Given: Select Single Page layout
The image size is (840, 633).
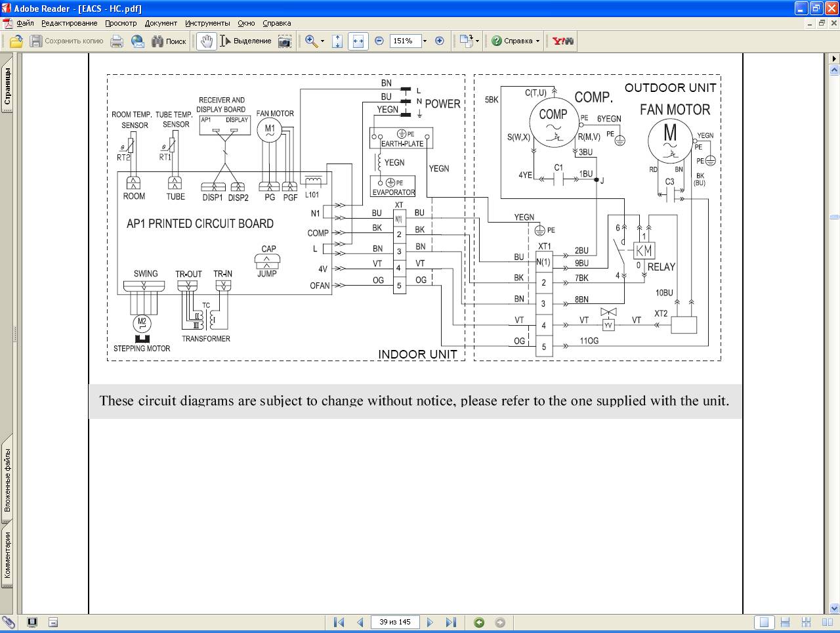Looking at the screenshot, I should click(x=763, y=622).
